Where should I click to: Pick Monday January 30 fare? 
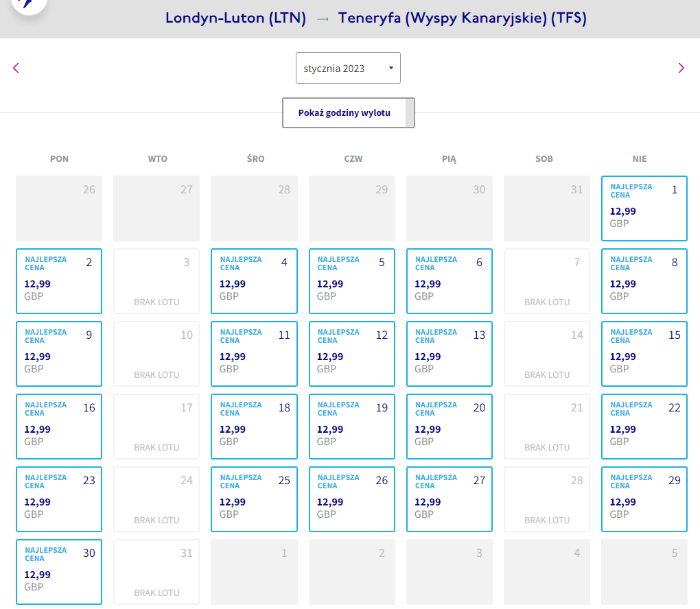59,572
